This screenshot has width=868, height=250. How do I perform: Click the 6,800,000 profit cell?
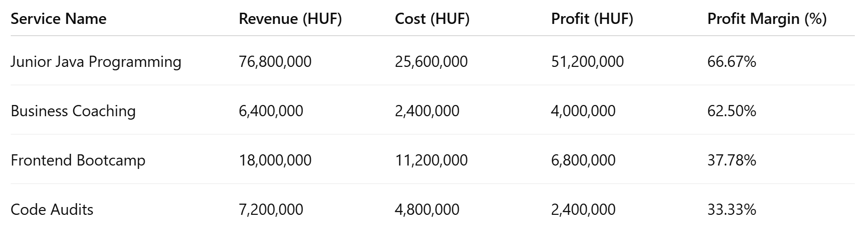tap(583, 160)
